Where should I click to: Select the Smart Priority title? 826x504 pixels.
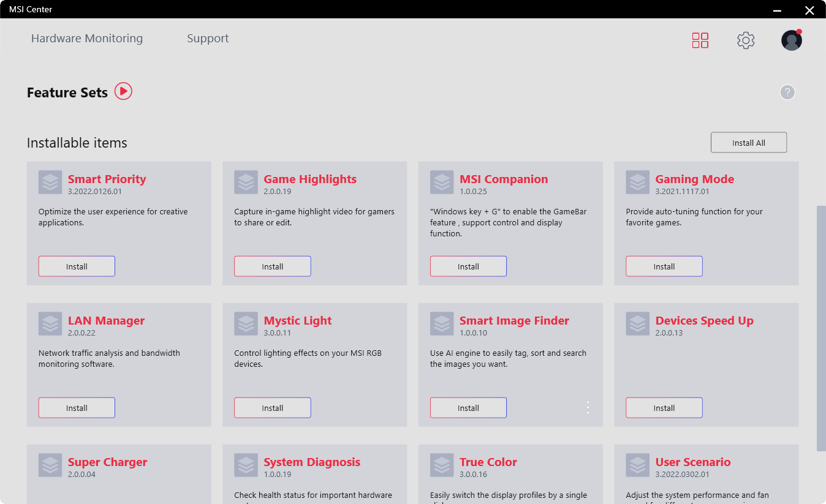tap(107, 179)
